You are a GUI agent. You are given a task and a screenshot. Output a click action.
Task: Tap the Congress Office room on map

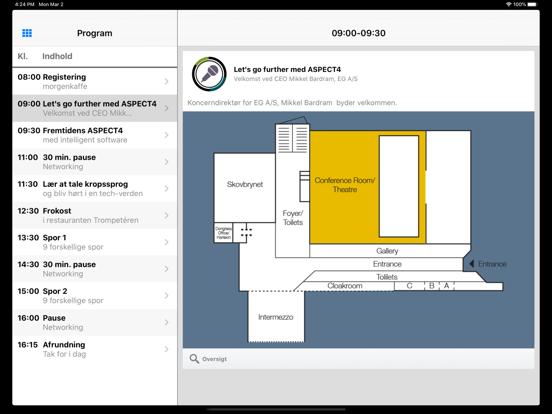point(223,233)
